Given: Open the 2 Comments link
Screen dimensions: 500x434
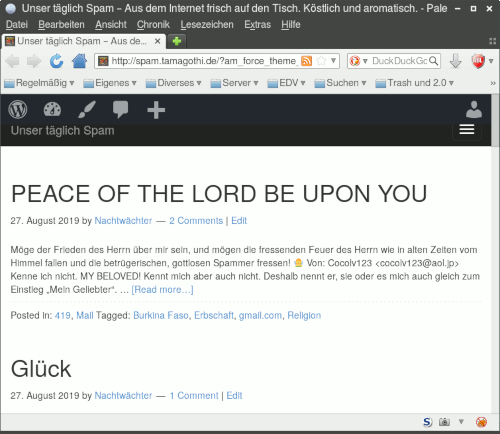Looking at the screenshot, I should point(196,221).
